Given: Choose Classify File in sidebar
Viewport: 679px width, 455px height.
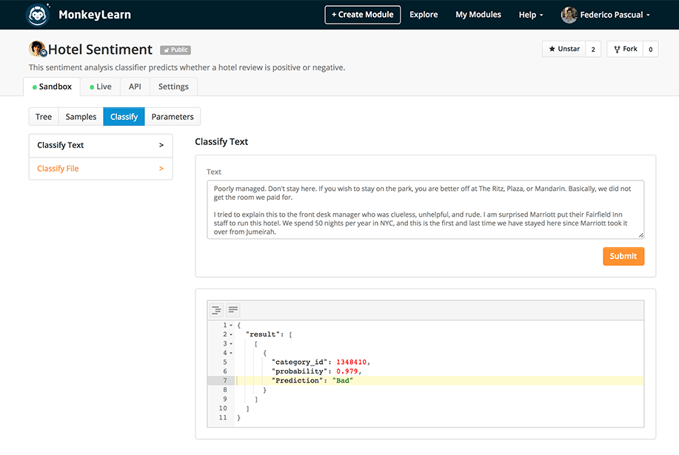Looking at the screenshot, I should [100, 168].
